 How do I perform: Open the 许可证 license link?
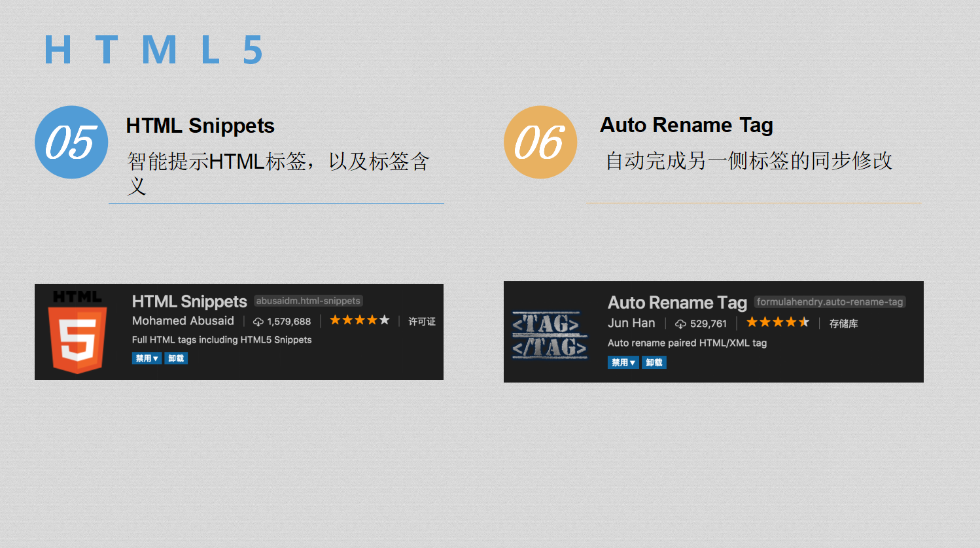pos(422,321)
